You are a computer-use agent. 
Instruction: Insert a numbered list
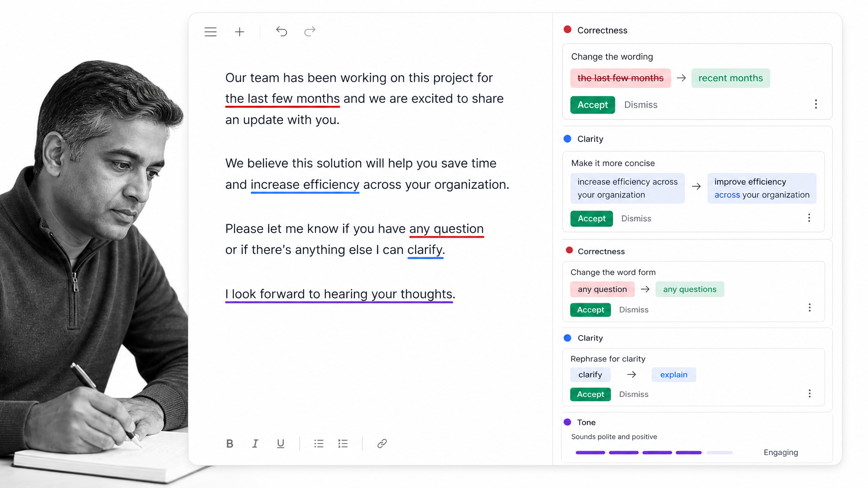click(x=343, y=444)
